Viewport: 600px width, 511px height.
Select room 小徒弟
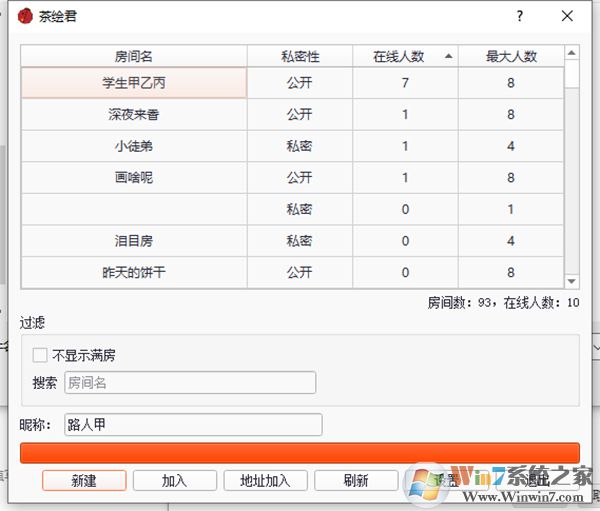tap(134, 146)
